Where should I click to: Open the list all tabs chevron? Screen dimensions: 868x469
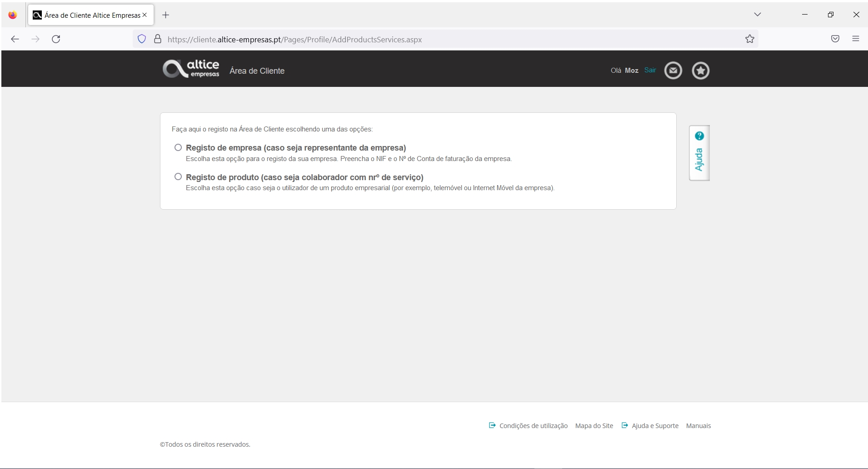click(x=757, y=14)
